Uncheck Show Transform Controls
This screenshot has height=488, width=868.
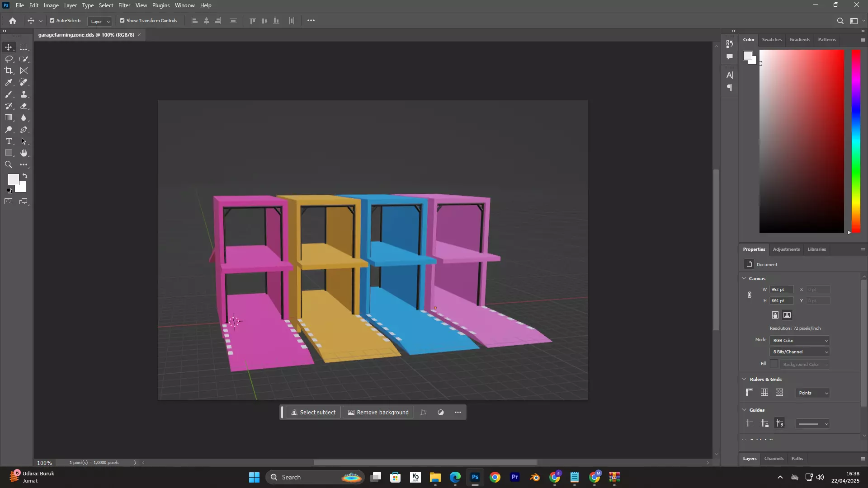point(122,21)
